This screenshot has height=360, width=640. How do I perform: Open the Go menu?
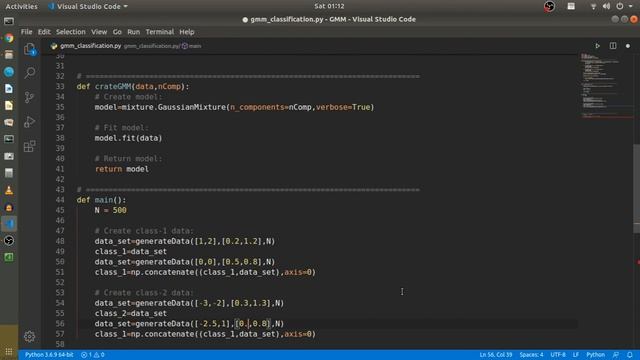point(117,32)
